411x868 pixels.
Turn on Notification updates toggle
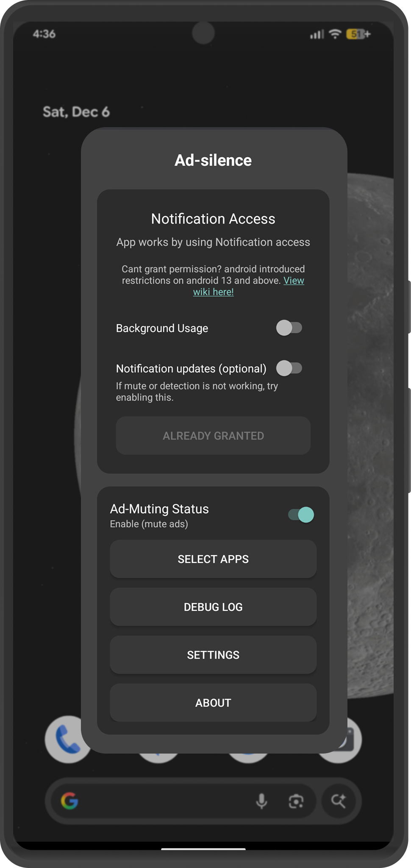(289, 368)
